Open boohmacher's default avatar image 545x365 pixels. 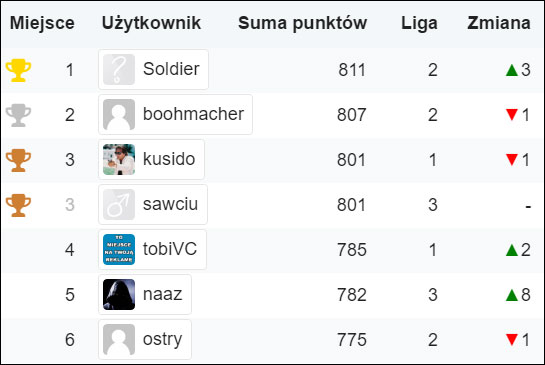pos(119,114)
